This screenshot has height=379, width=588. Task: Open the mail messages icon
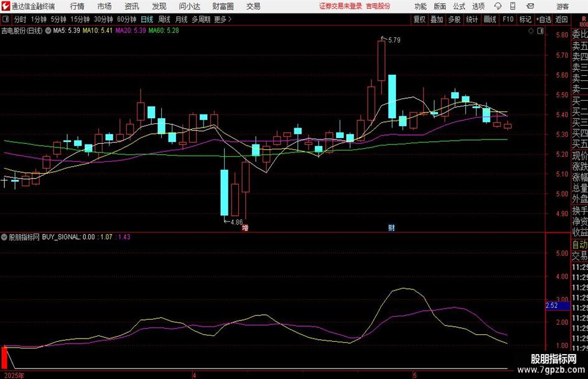[x=530, y=6]
